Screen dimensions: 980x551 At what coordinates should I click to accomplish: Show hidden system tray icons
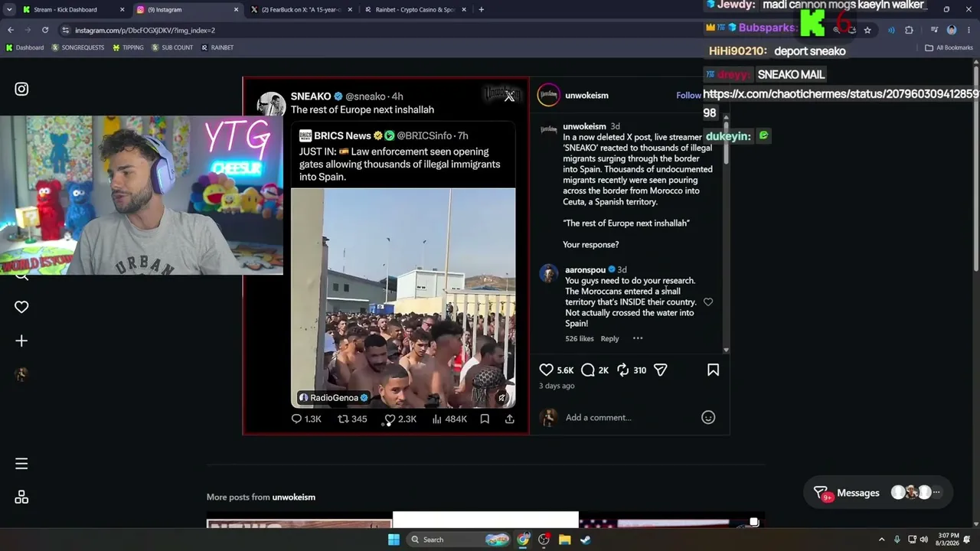pyautogui.click(x=881, y=540)
